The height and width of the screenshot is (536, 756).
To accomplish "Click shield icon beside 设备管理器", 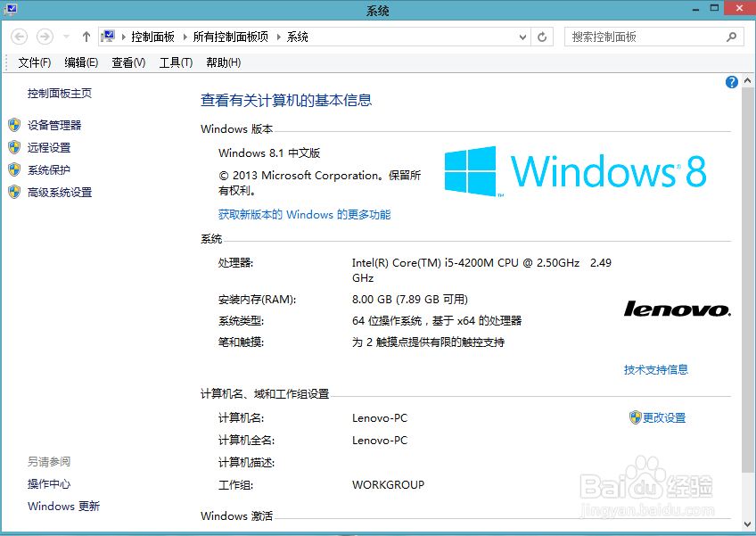I will click(x=14, y=126).
